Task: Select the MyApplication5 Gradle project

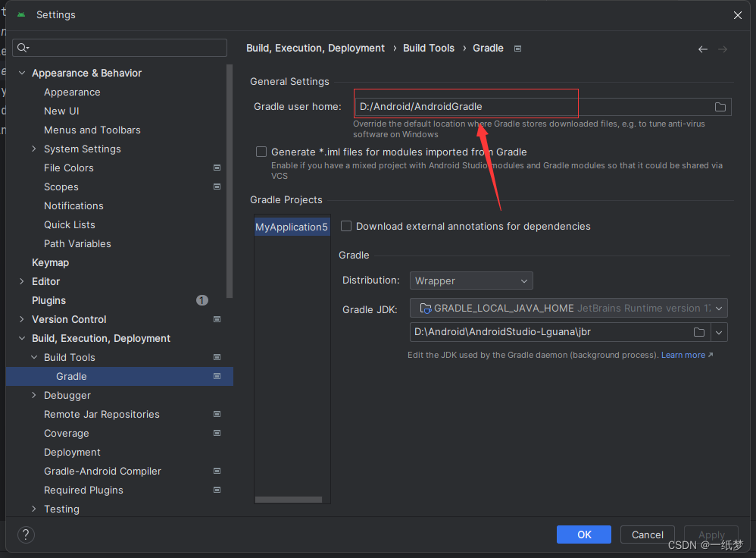Action: [x=292, y=227]
